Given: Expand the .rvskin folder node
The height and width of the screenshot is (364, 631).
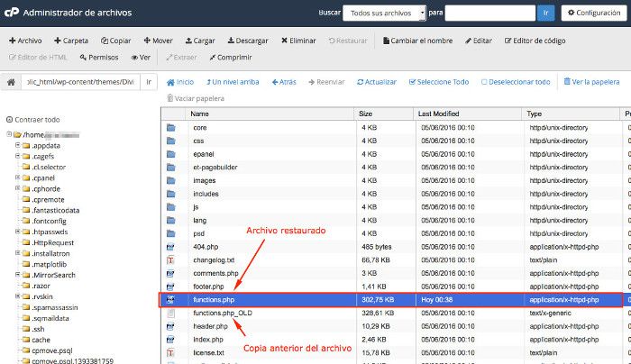Looking at the screenshot, I should [x=18, y=296].
